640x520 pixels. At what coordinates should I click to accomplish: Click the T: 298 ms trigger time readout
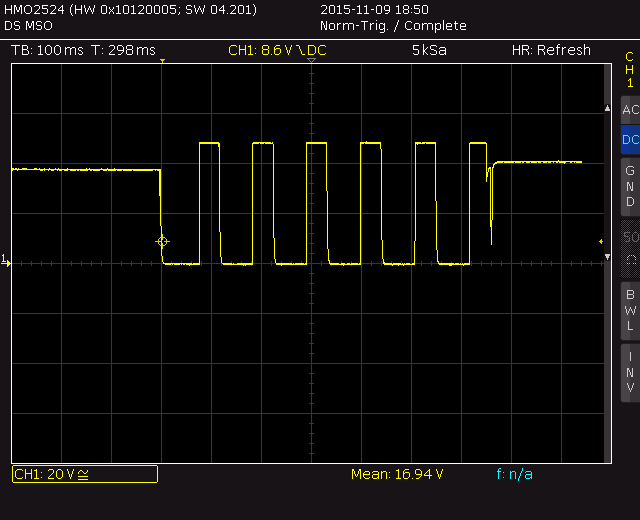[x=124, y=50]
